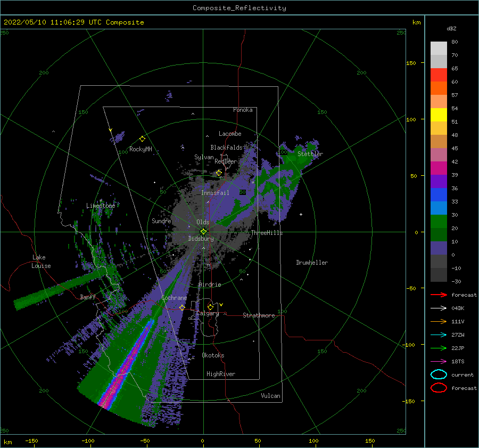The width and height of the screenshot is (479, 448).
Task: Choose the blue 33-36 dBZ swatch
Action: pyautogui.click(x=439, y=195)
